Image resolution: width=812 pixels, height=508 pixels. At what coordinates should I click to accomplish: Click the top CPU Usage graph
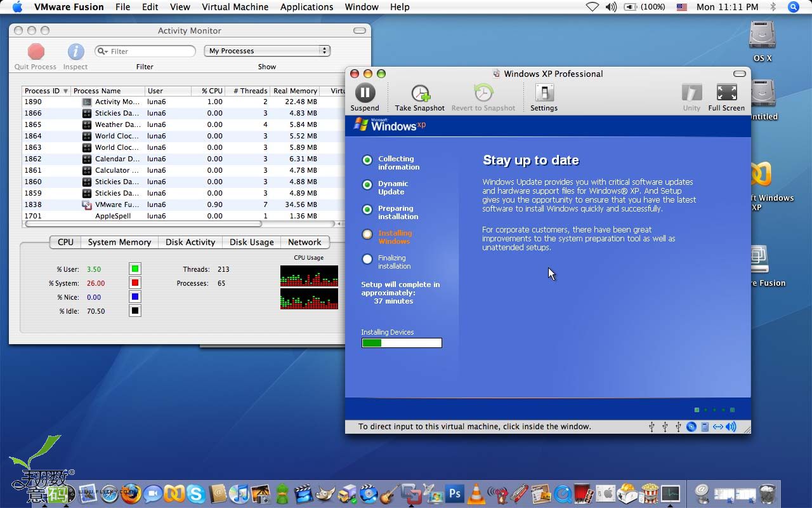[309, 276]
